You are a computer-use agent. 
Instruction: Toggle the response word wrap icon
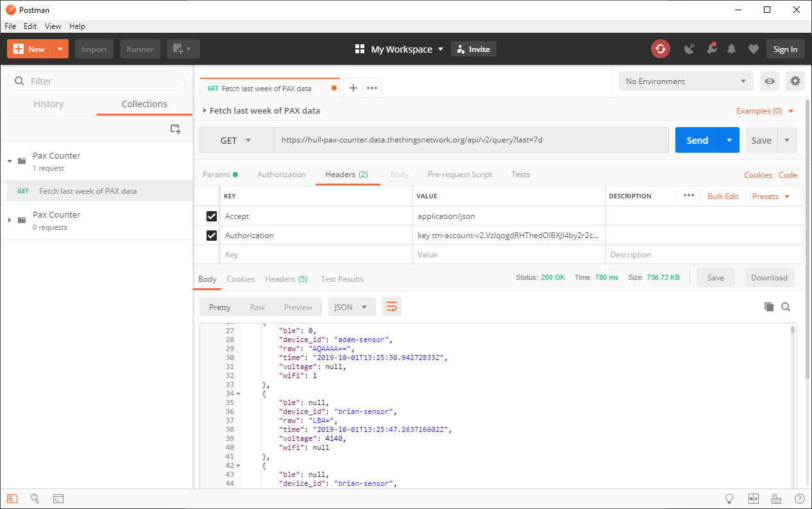(392, 307)
